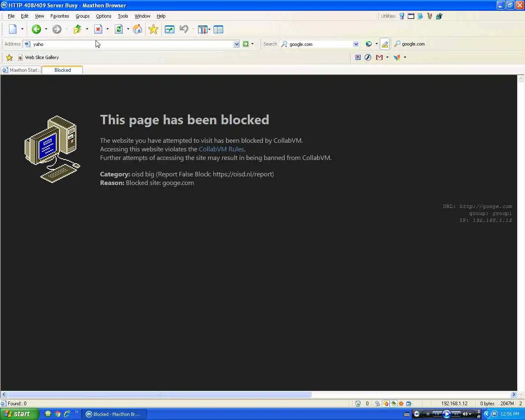Click the full screen window icon in toolbar
Image resolution: width=525 pixels, height=420 pixels.
(x=169, y=29)
